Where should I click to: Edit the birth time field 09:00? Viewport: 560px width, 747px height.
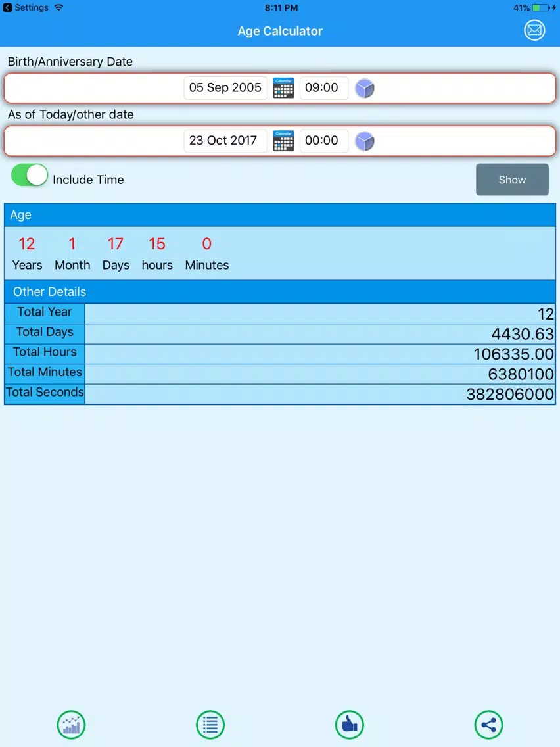[x=323, y=87]
